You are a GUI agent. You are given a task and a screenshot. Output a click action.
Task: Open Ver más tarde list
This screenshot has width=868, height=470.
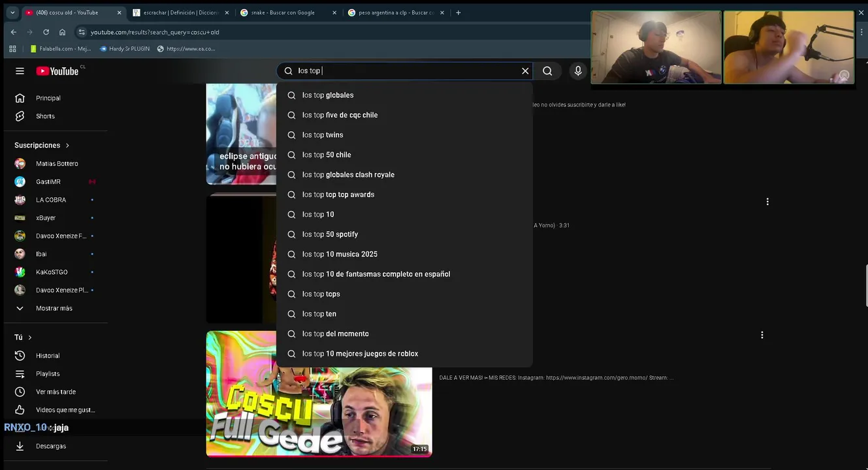56,392
